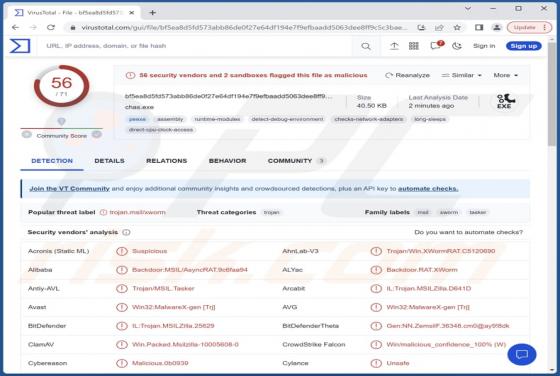Bookmark this page with star icon

click(x=457, y=27)
